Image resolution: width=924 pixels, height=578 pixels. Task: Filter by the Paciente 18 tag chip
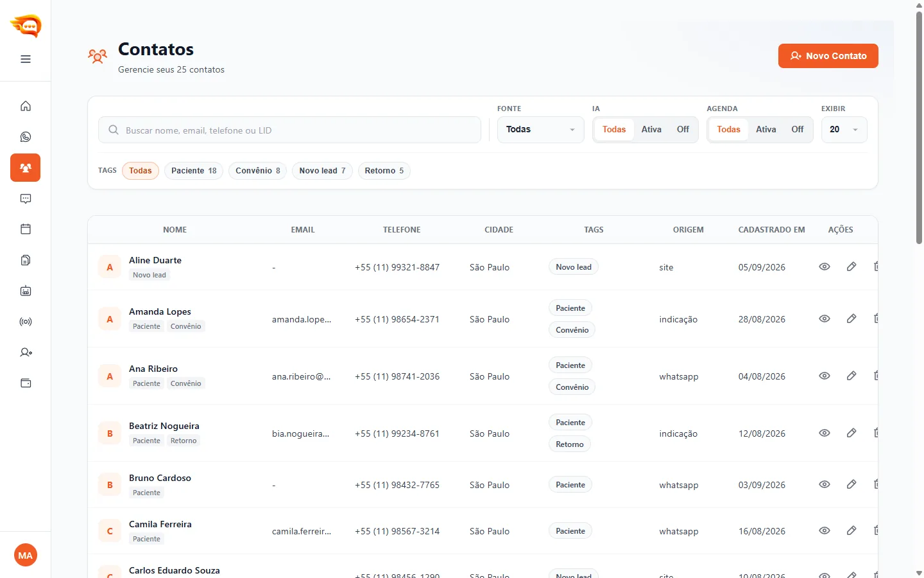194,171
